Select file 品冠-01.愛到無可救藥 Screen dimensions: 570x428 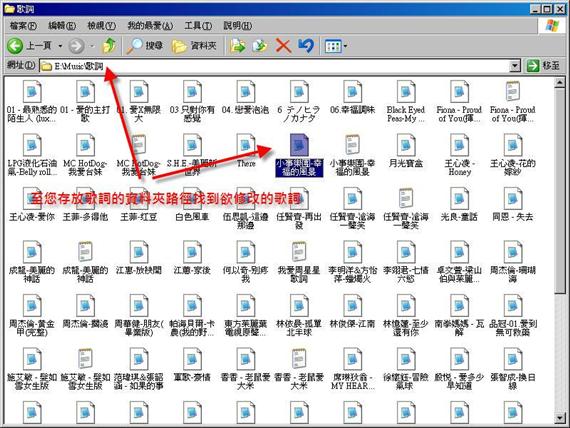click(513, 315)
